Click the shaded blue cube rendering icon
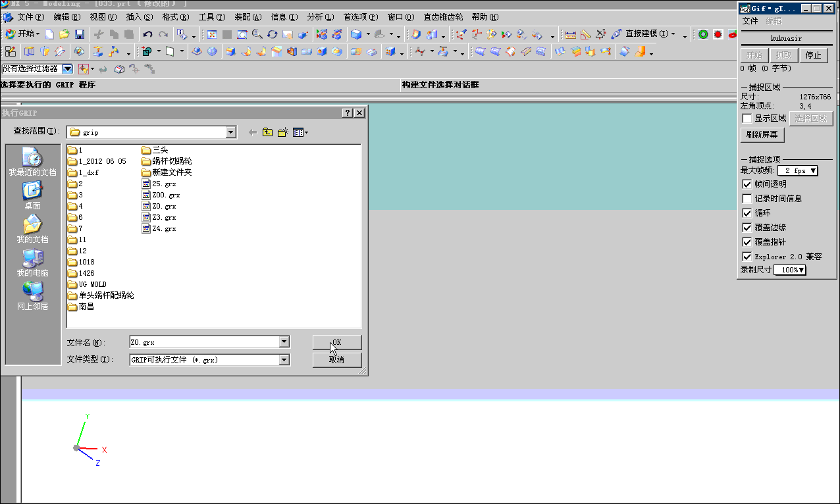Screen dimensions: 840x504 (x=356, y=34)
